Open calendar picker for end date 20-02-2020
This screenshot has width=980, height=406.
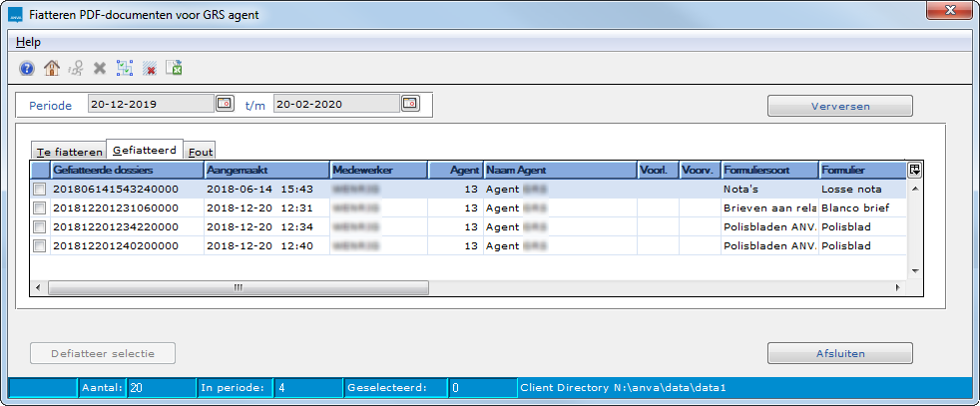pyautogui.click(x=410, y=103)
